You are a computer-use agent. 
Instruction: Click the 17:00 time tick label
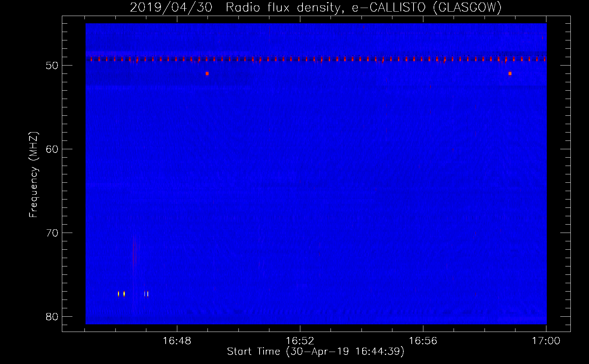546,341
